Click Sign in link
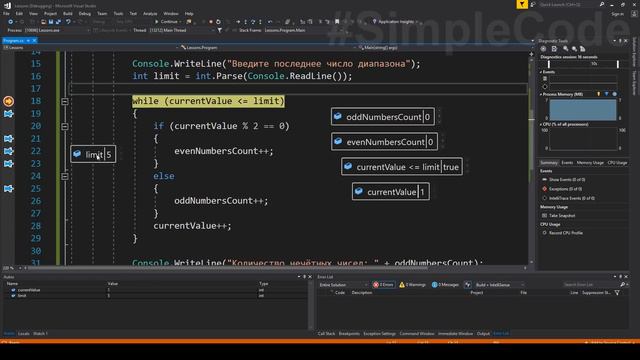This screenshot has width=640, height=360. [x=618, y=14]
